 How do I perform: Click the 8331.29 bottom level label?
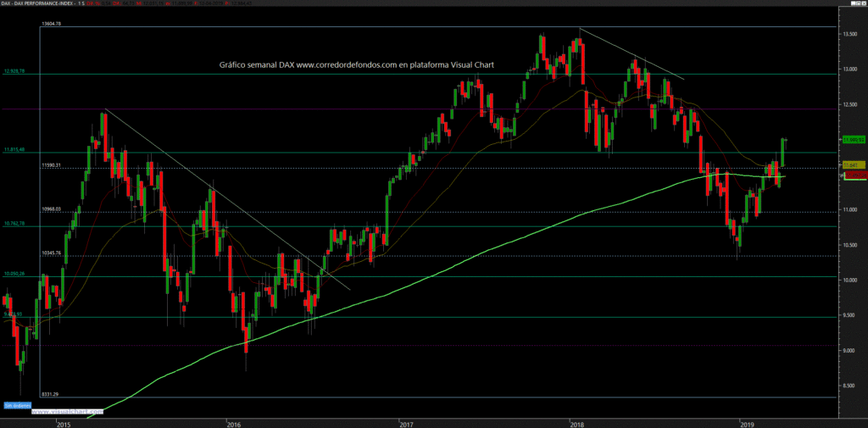pyautogui.click(x=50, y=393)
